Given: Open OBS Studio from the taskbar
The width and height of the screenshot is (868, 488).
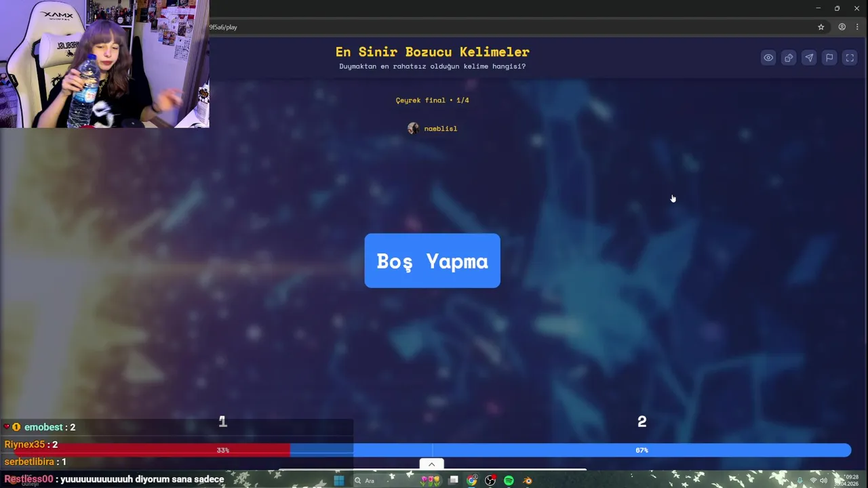Looking at the screenshot, I should [x=490, y=481].
